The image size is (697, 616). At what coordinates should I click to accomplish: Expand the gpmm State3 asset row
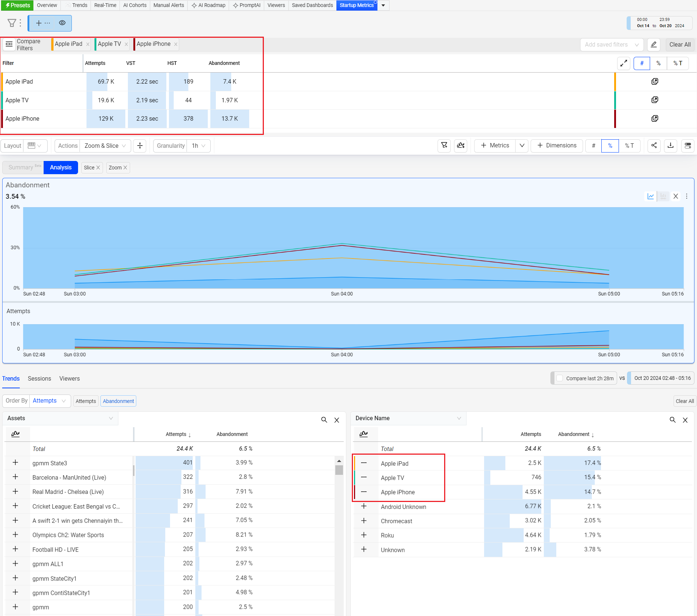pyautogui.click(x=15, y=462)
